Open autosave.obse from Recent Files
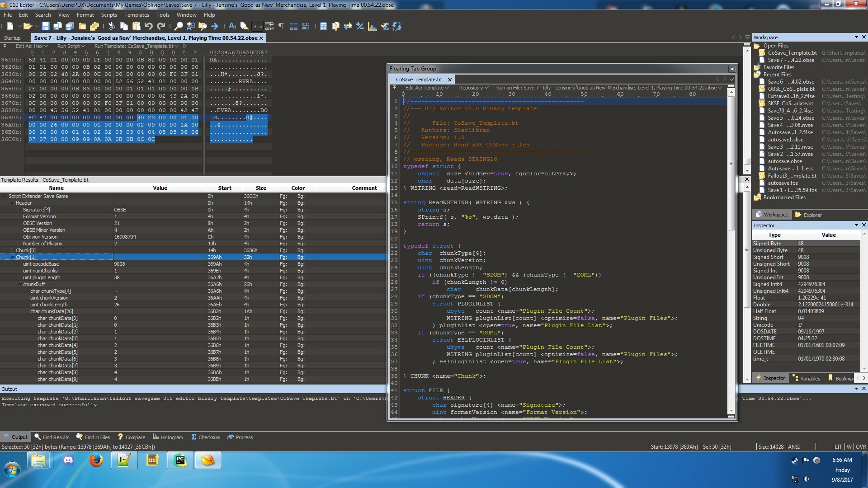This screenshot has width=868, height=488. pos(785,161)
